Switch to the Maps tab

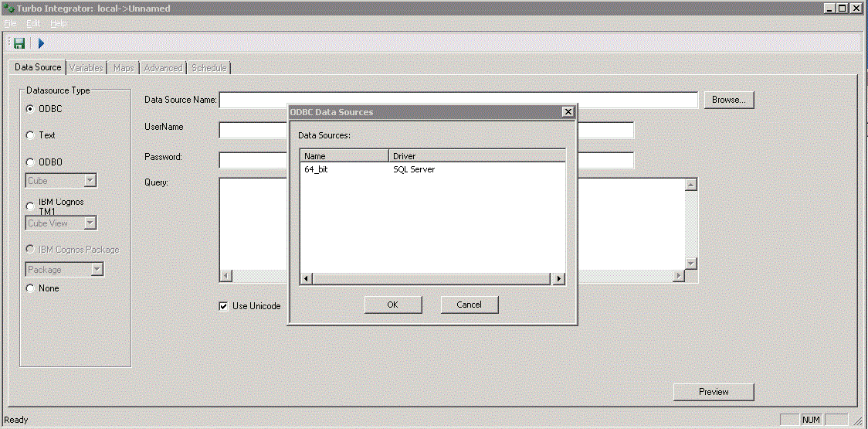[124, 67]
